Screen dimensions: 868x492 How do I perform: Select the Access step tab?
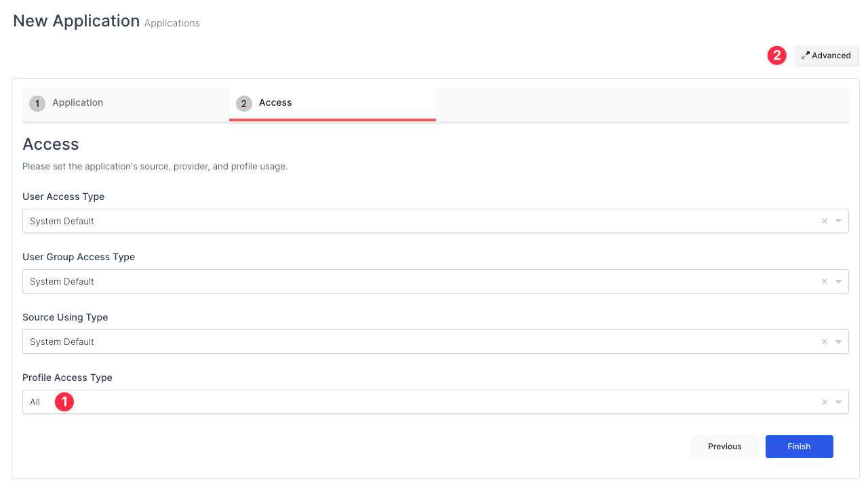(275, 103)
